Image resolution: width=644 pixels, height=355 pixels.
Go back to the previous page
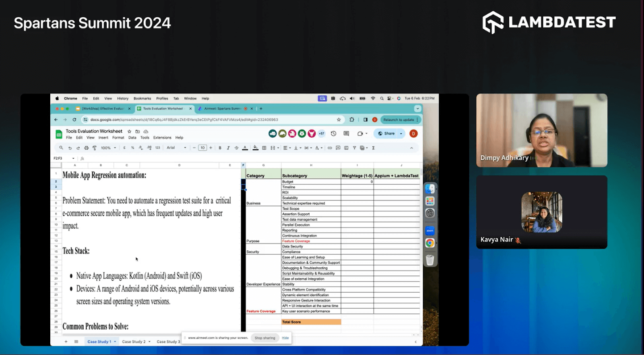[56, 120]
